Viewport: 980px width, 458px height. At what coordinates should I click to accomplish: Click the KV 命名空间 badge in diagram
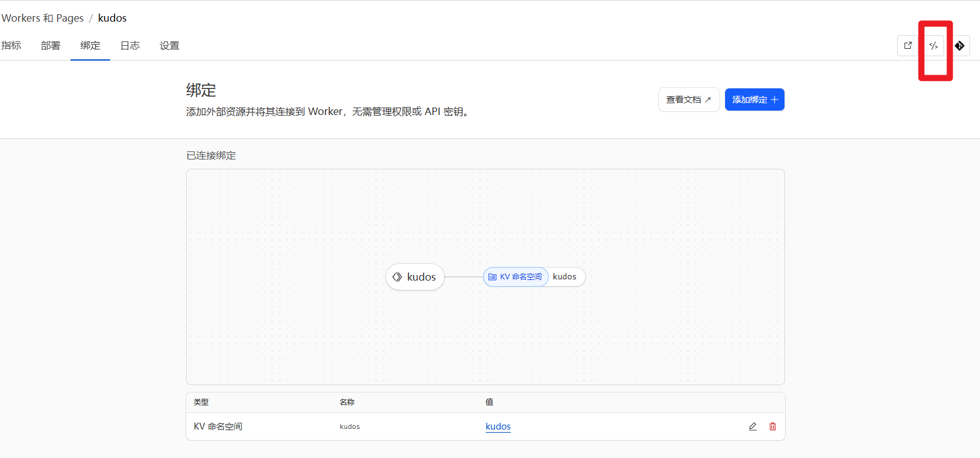pos(516,277)
